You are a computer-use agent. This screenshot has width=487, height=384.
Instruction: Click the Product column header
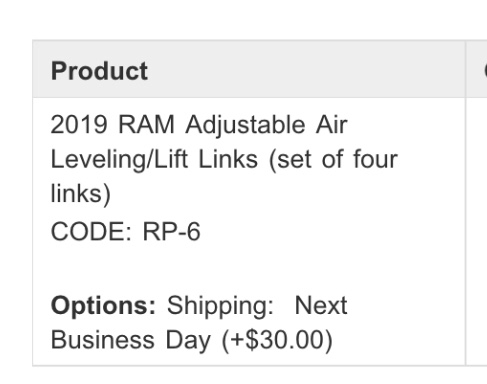[x=99, y=71]
